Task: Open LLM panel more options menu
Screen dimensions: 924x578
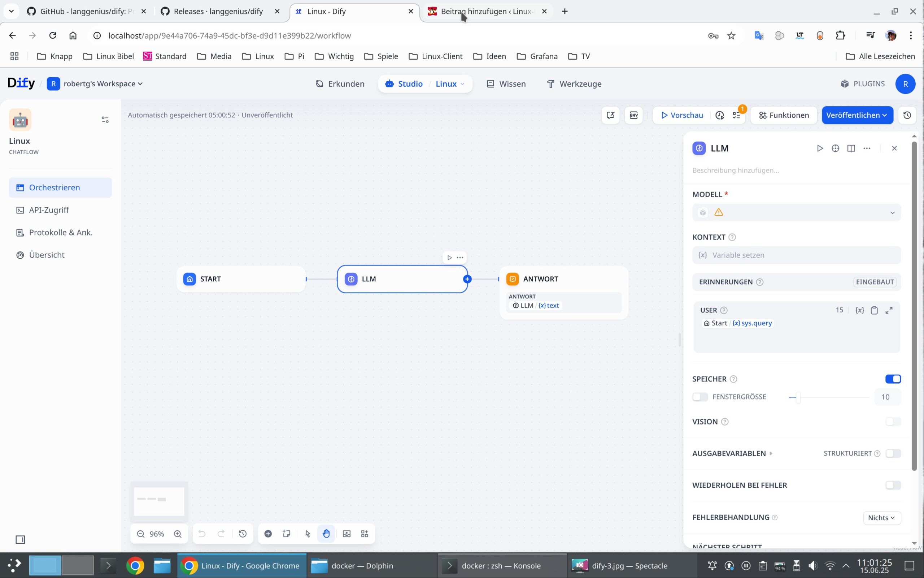Action: [x=867, y=148]
